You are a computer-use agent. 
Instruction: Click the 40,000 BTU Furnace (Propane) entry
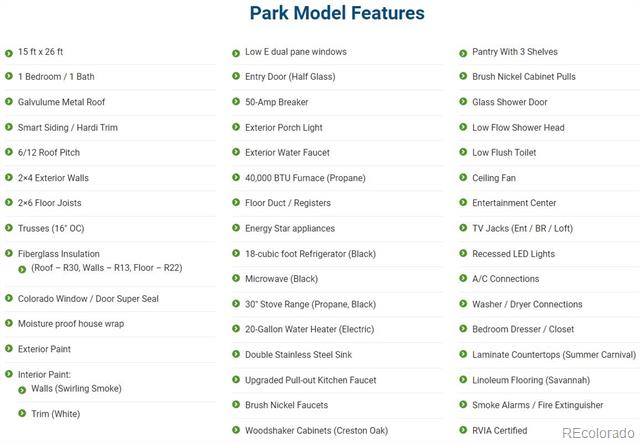pos(305,178)
